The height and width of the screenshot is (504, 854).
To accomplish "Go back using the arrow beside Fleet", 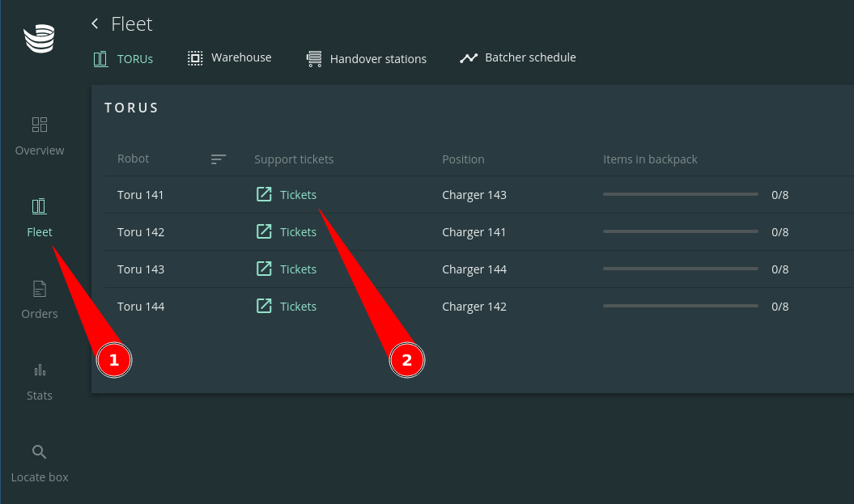I will point(96,24).
